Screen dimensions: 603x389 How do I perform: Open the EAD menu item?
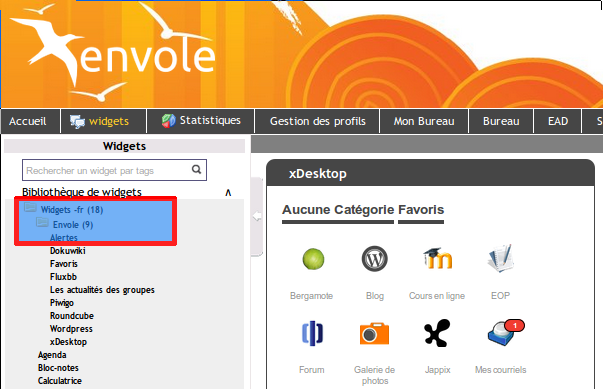[558, 121]
